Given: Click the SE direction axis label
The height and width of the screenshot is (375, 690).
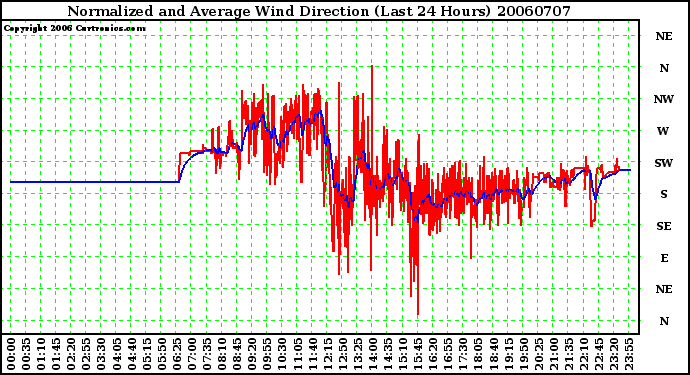Looking at the screenshot, I should (664, 226).
